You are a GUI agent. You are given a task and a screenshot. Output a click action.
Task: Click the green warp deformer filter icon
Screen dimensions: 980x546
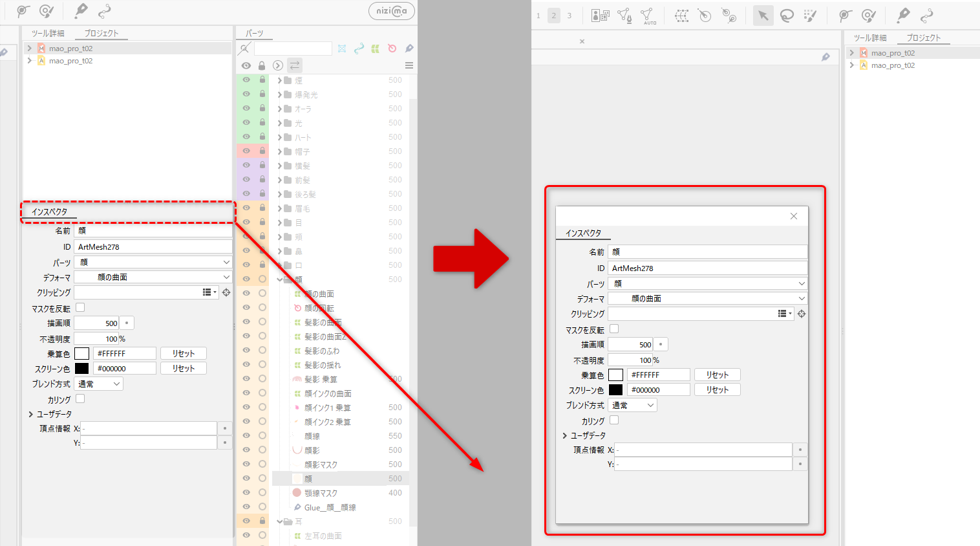(375, 49)
